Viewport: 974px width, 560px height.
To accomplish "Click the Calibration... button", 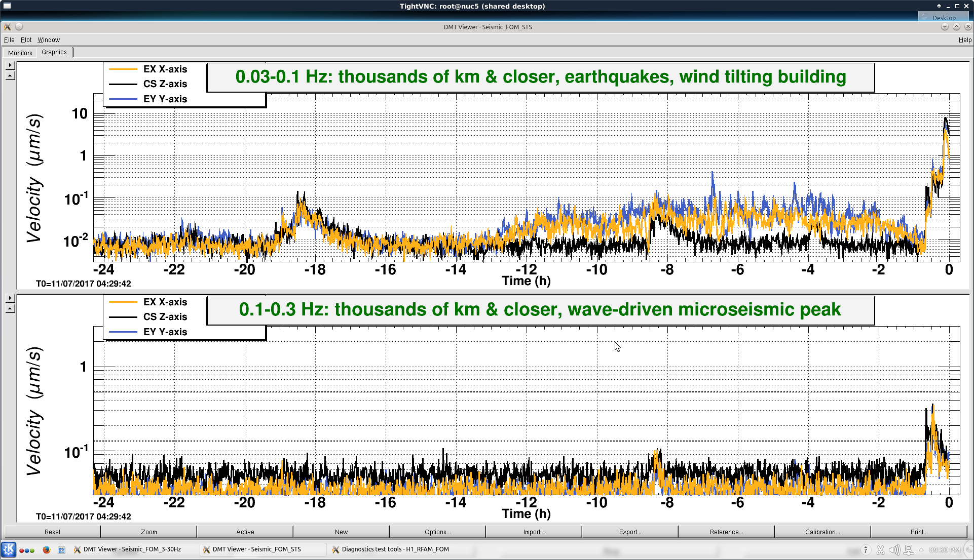I will point(822,532).
